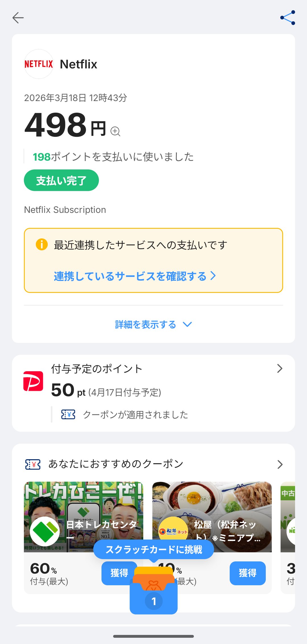Tap the back arrow icon
The image size is (307, 644).
[18, 18]
